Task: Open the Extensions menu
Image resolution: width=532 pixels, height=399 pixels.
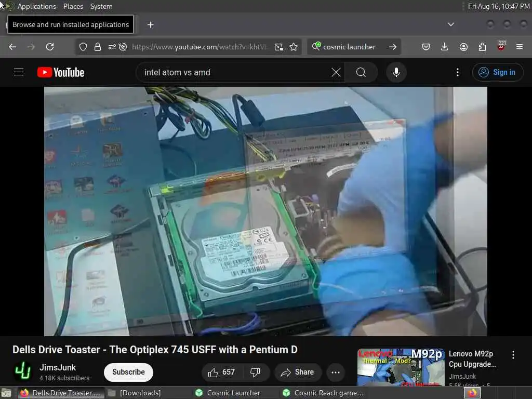Action: click(482, 47)
